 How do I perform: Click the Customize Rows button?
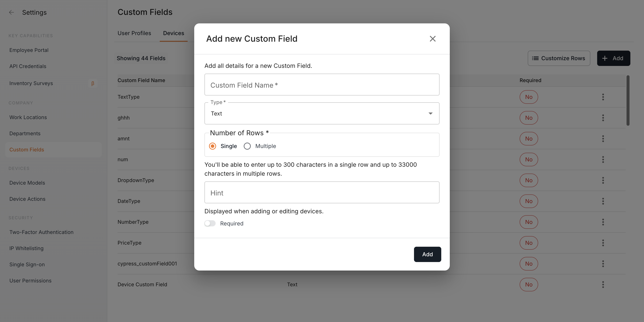point(559,58)
